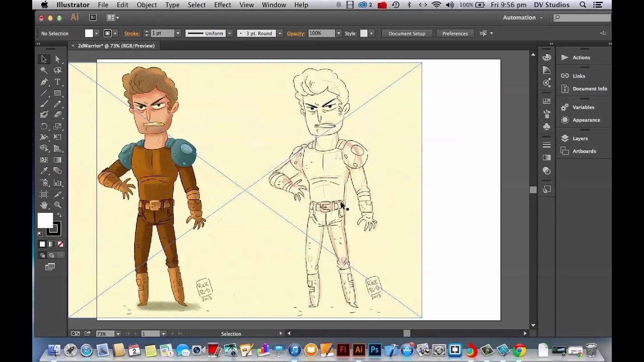Select the Type tool
Image resolution: width=644 pixels, height=362 pixels.
tap(57, 82)
